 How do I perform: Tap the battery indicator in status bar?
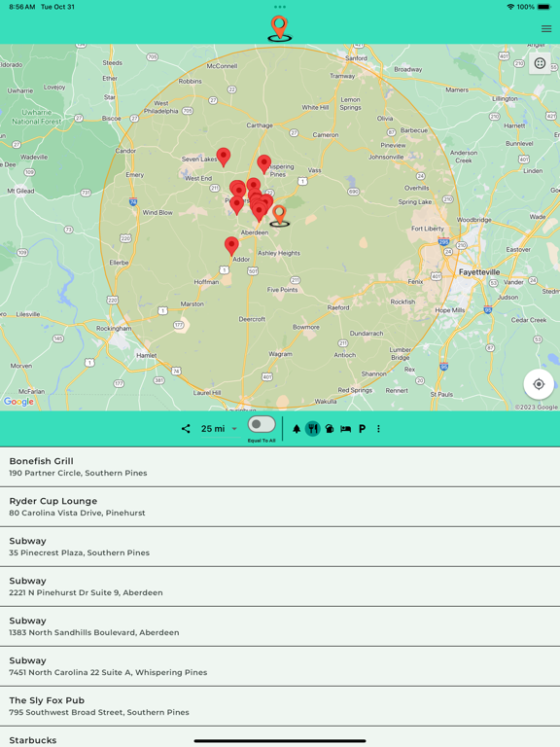pos(544,7)
